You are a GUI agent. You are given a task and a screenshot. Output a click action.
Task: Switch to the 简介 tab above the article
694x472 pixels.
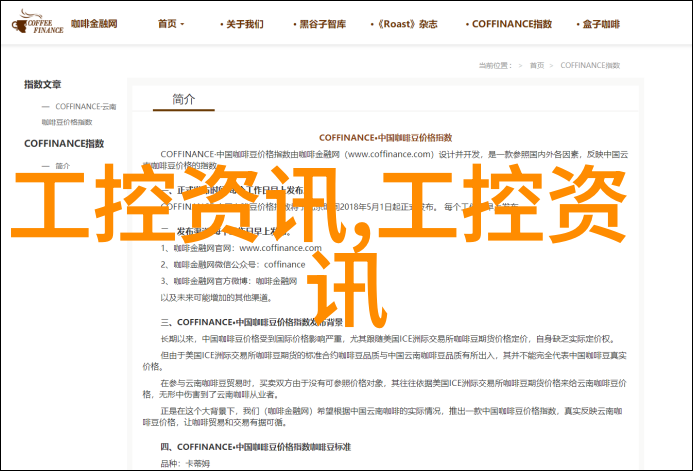(x=184, y=99)
